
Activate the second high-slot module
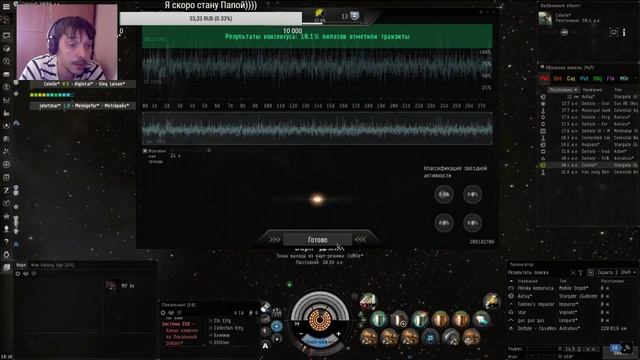point(399,319)
